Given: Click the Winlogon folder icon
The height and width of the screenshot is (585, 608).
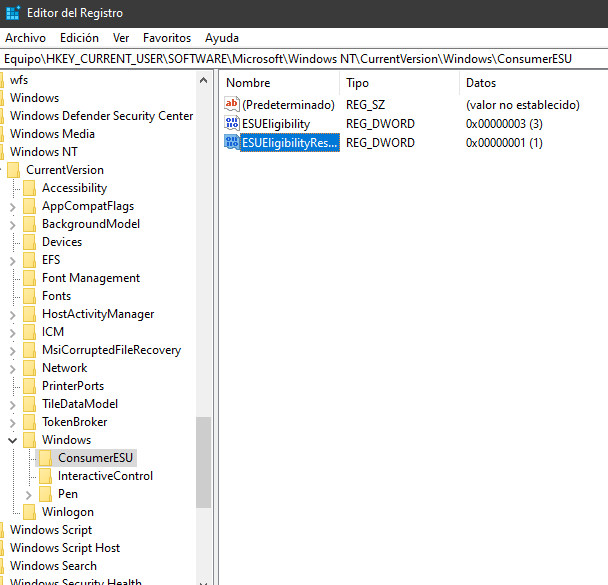Looking at the screenshot, I should (29, 512).
